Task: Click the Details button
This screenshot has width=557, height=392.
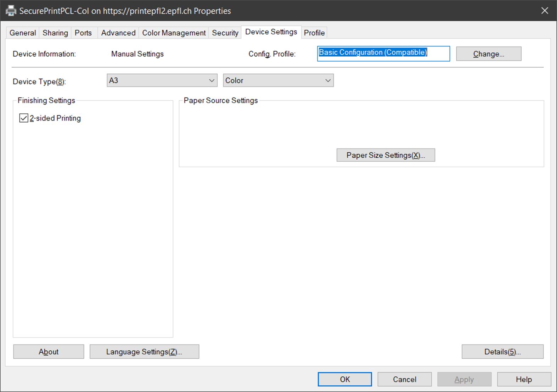Action: tap(502, 352)
